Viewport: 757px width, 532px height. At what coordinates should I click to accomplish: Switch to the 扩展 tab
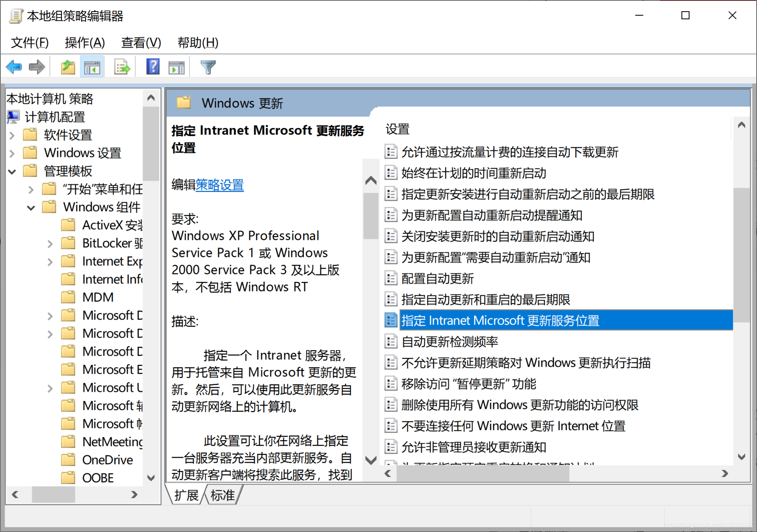click(x=186, y=495)
